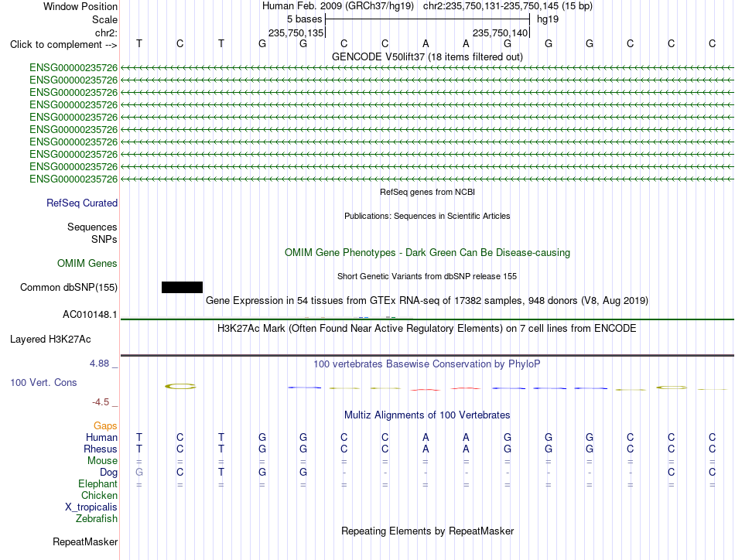Click the 'Click to complement -->' label
This screenshot has height=560, width=735.
tap(63, 45)
